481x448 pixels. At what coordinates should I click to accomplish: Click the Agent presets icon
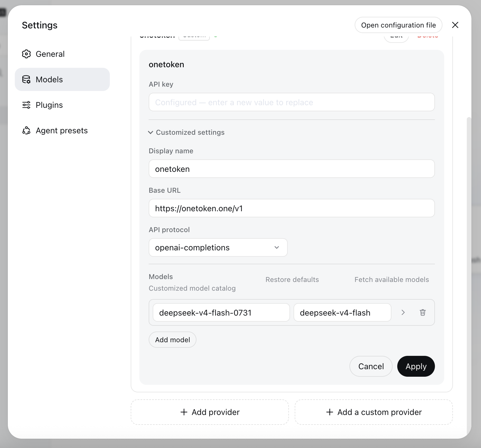[x=26, y=130]
